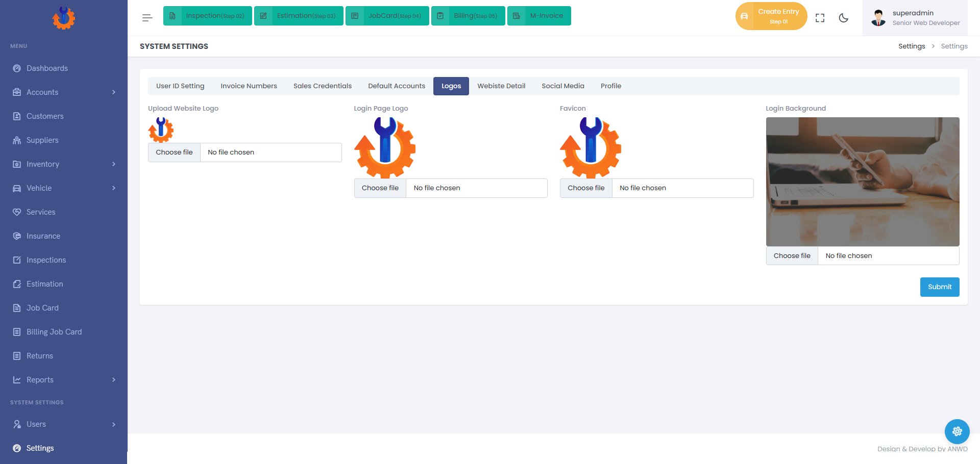Choose file for Login Background
980x464 pixels.
pyautogui.click(x=792, y=256)
